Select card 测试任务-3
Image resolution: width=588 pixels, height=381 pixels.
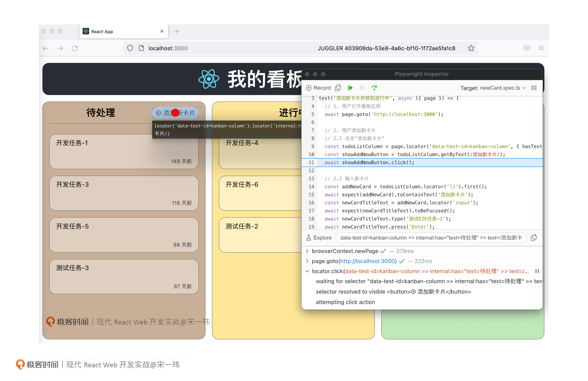coord(124,277)
